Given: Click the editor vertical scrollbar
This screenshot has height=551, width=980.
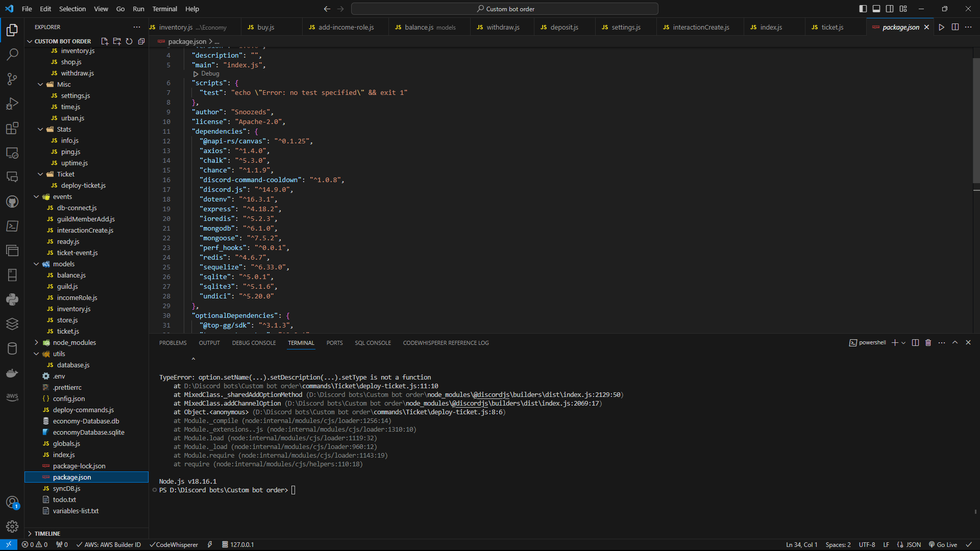Looking at the screenshot, I should click(x=976, y=120).
